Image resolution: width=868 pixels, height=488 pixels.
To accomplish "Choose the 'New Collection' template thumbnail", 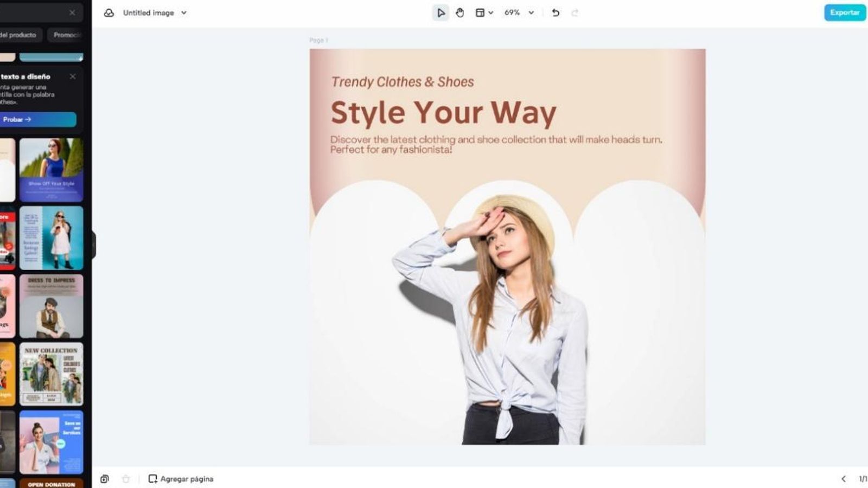I will coord(52,374).
